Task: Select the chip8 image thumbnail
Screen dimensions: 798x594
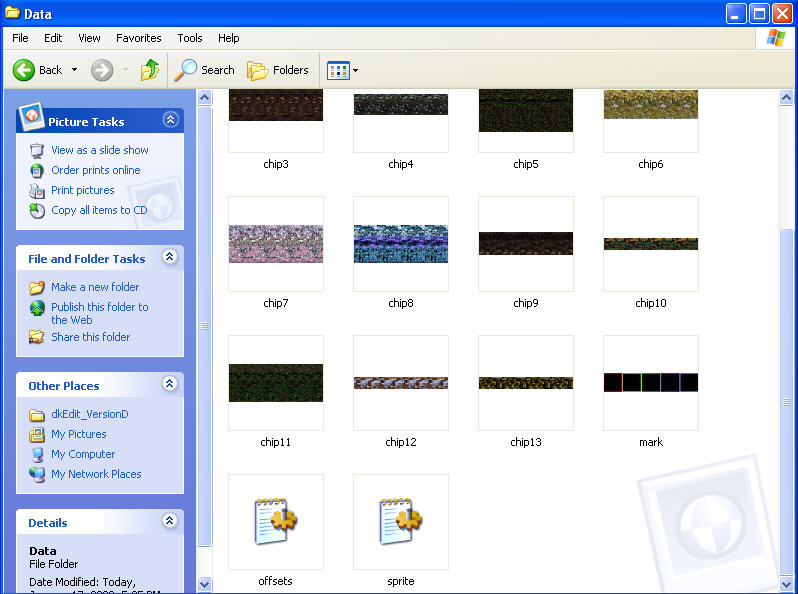Action: click(x=400, y=244)
